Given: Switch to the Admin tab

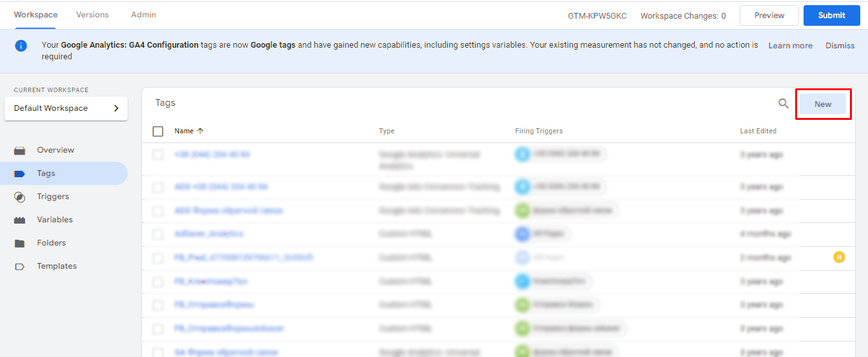Looking at the screenshot, I should coord(143,15).
